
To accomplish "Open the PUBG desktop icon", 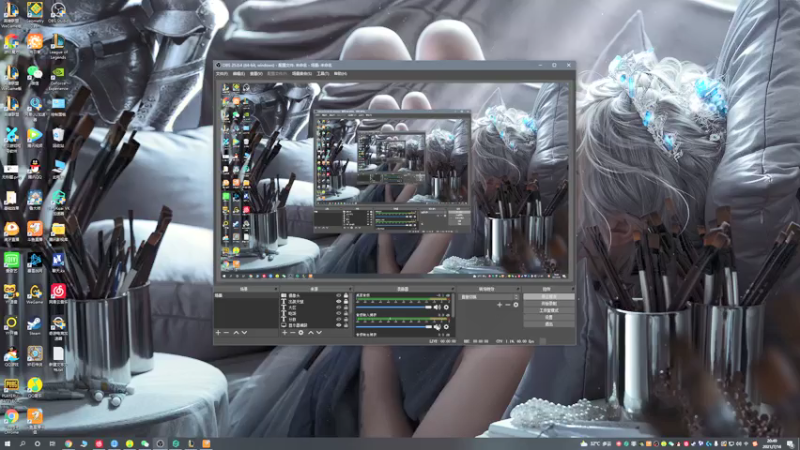I will (x=11, y=388).
